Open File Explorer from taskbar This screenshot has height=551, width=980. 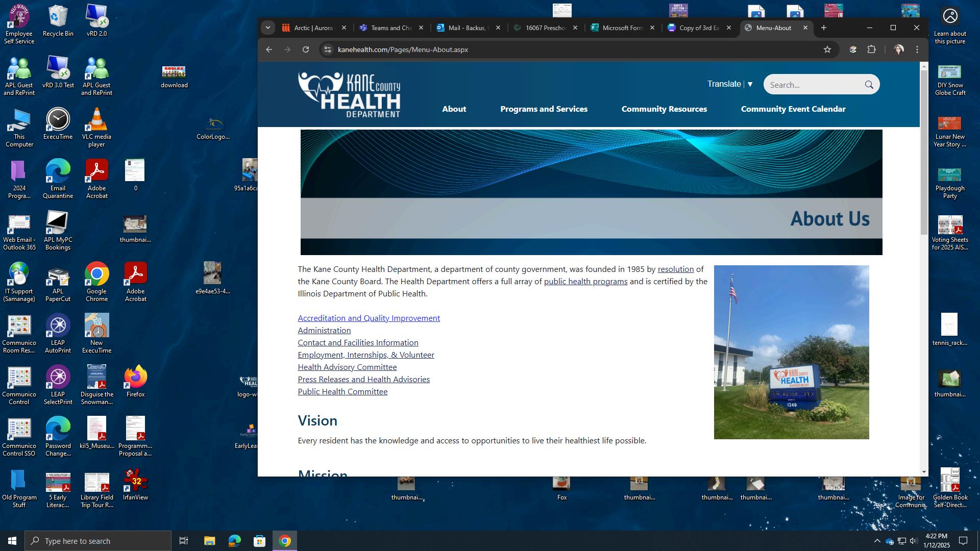[209, 541]
